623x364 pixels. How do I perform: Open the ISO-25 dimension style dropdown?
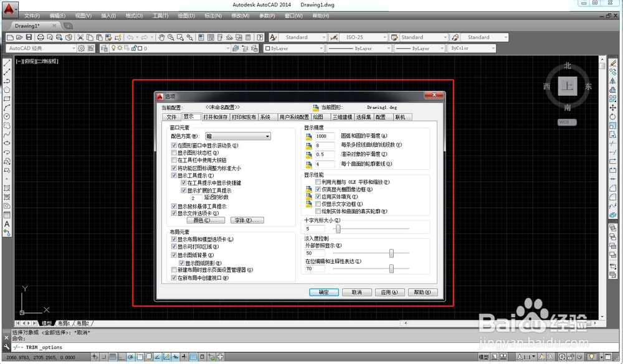coord(363,37)
